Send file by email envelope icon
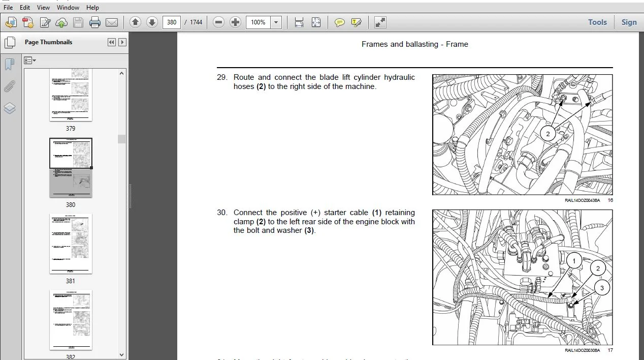The height and width of the screenshot is (360, 644). (x=112, y=22)
